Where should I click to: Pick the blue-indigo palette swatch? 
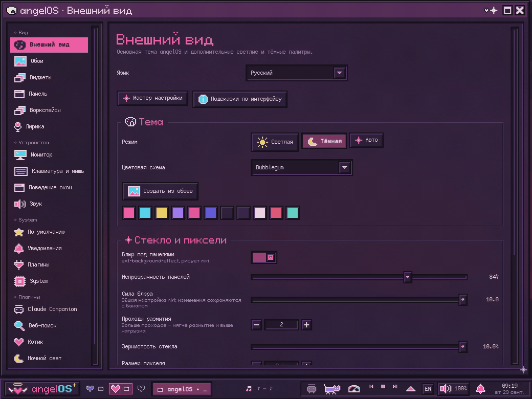click(211, 213)
